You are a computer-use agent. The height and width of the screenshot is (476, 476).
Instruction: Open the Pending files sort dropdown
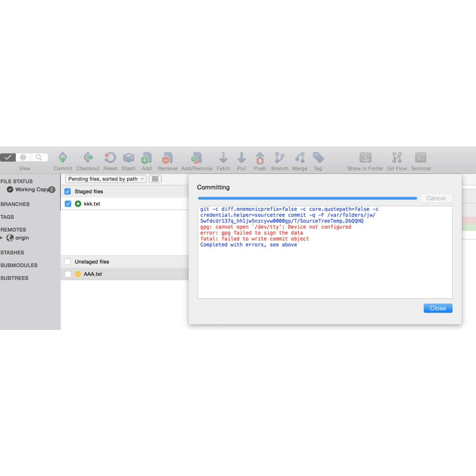(105, 179)
